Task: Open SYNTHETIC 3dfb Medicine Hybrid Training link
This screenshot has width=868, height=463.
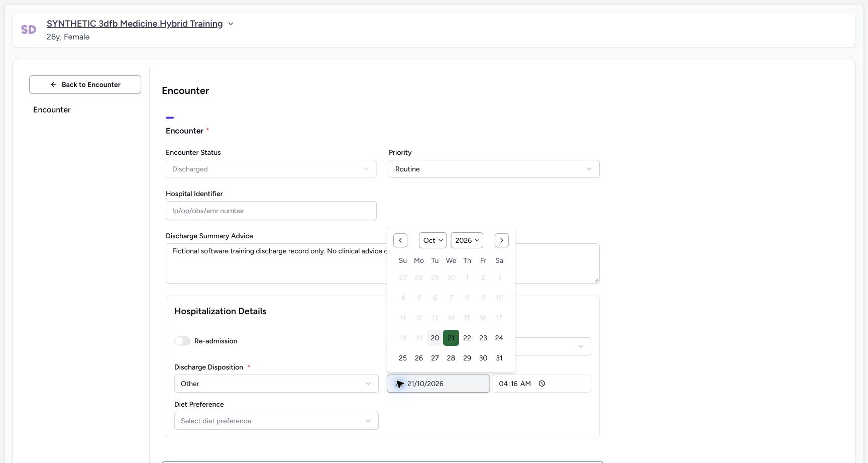Action: (135, 24)
